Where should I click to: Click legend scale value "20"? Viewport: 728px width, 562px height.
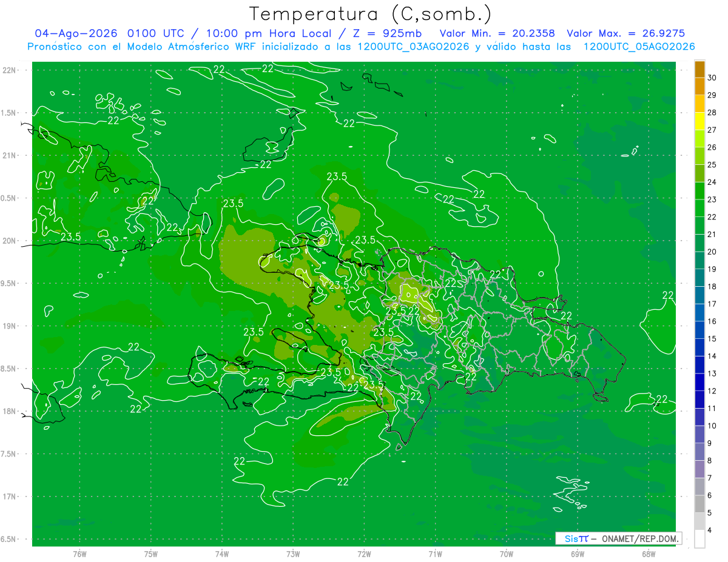[x=712, y=252]
